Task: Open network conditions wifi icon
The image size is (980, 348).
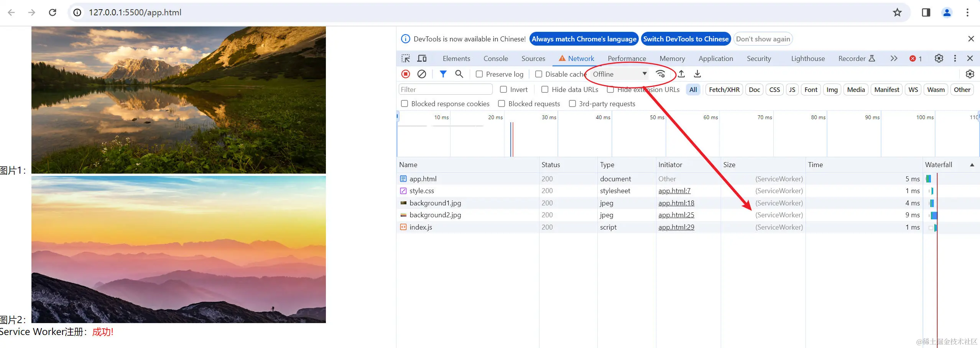Action: pyautogui.click(x=660, y=74)
